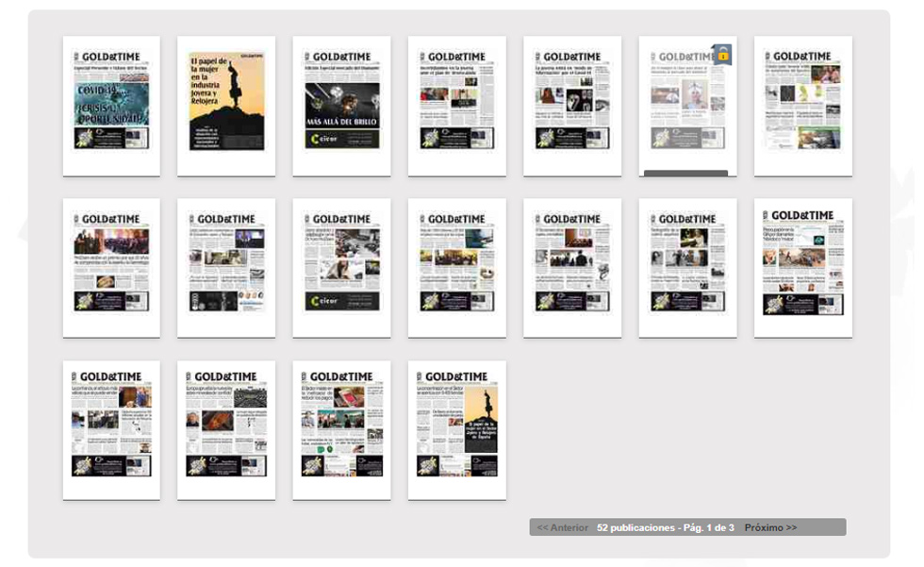924x567 pixels.
Task: Open the COVID-19 crisis special issue cover
Action: pyautogui.click(x=111, y=106)
